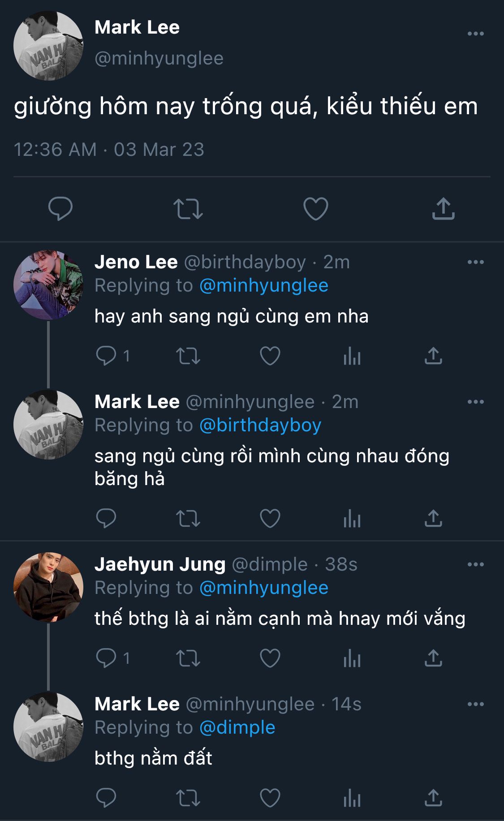This screenshot has width=504, height=821.
Task: Reply to Mark Lee's main tweet
Action: tap(60, 209)
